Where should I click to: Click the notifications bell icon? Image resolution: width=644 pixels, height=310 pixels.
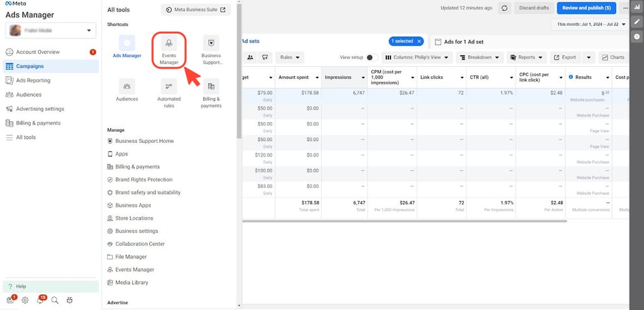coord(40,300)
